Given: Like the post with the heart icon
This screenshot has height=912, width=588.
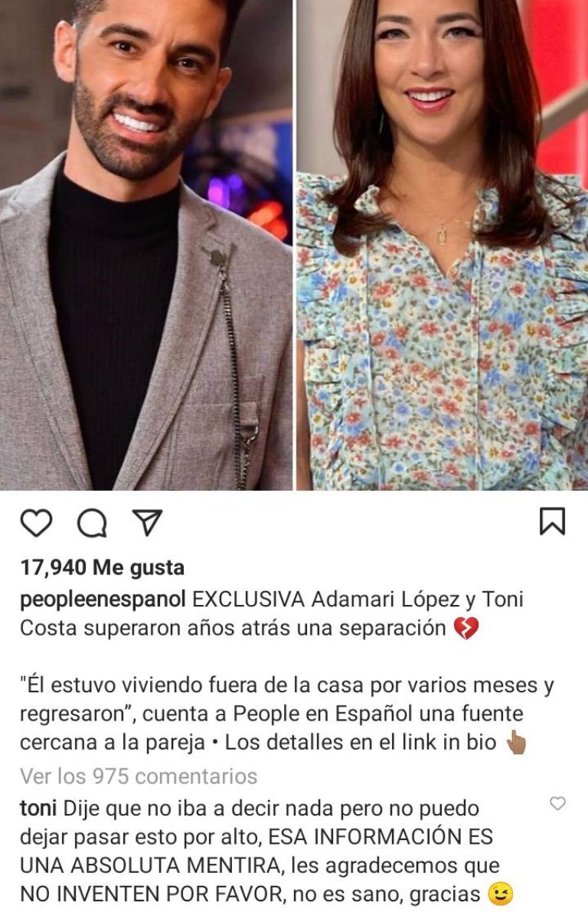Looking at the screenshot, I should click(x=36, y=521).
